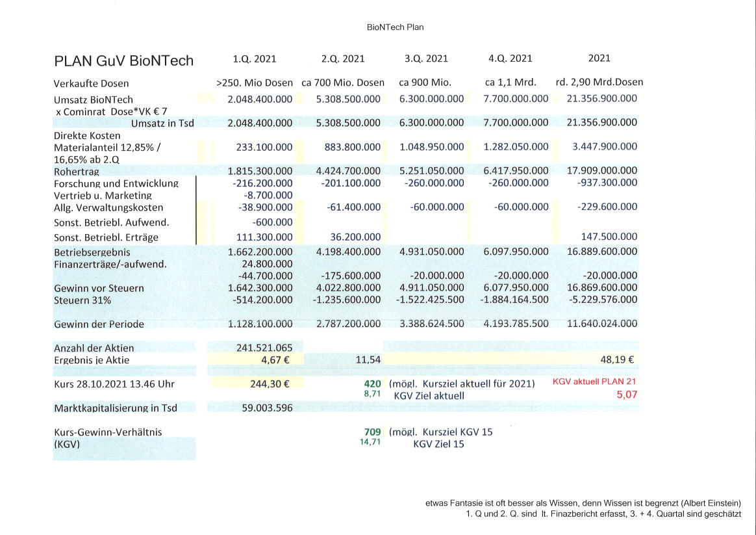The image size is (756, 535).
Task: Select the 'Allg. Verwaltungskosten' label
Action: [108, 208]
